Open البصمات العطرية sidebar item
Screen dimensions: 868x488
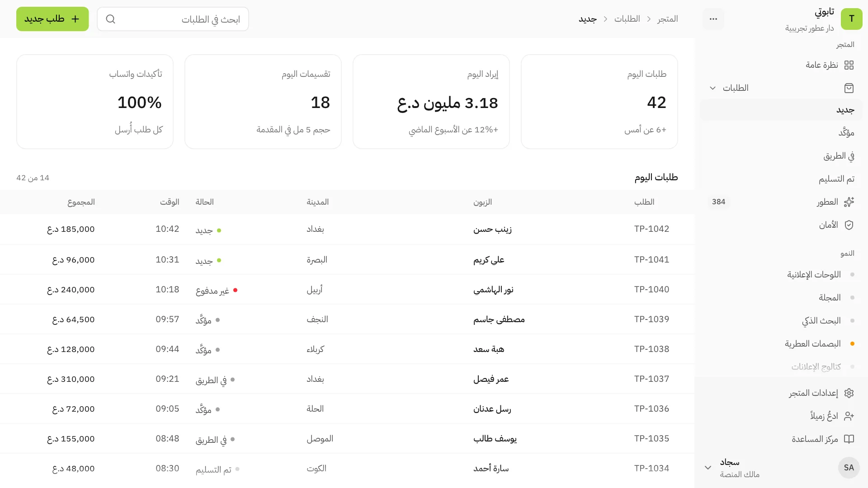tap(781, 344)
